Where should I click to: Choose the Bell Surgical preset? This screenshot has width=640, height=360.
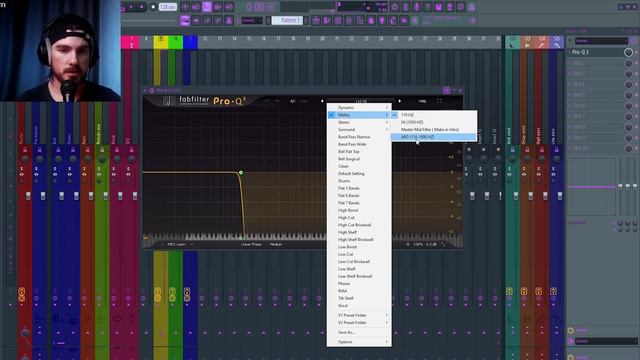[x=359, y=159]
